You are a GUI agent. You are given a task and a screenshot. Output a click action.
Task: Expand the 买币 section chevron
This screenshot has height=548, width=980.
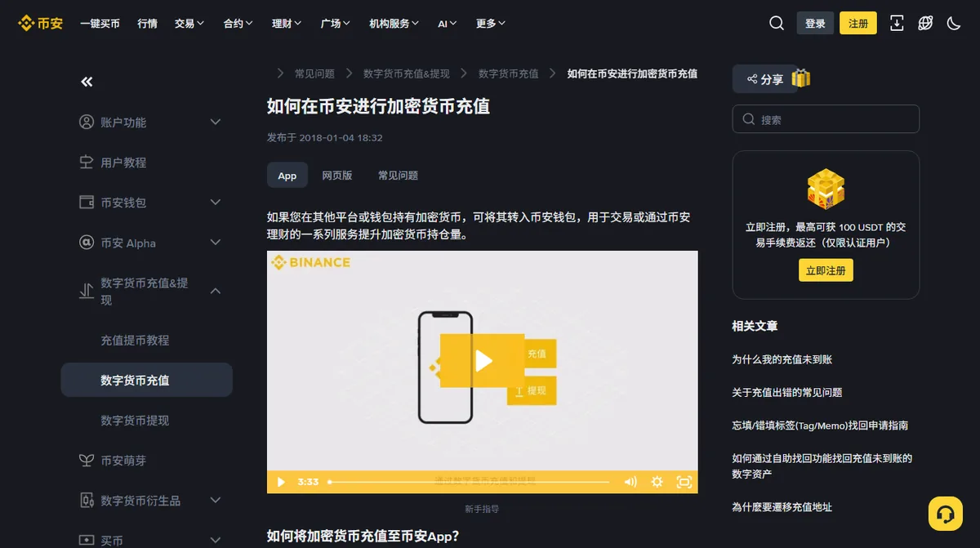coord(216,540)
